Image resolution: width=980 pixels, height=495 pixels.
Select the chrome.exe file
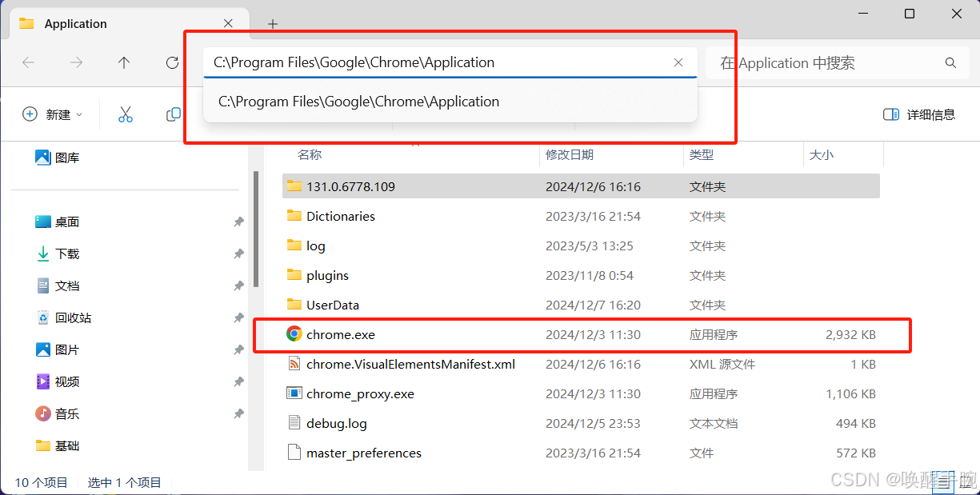click(x=582, y=334)
